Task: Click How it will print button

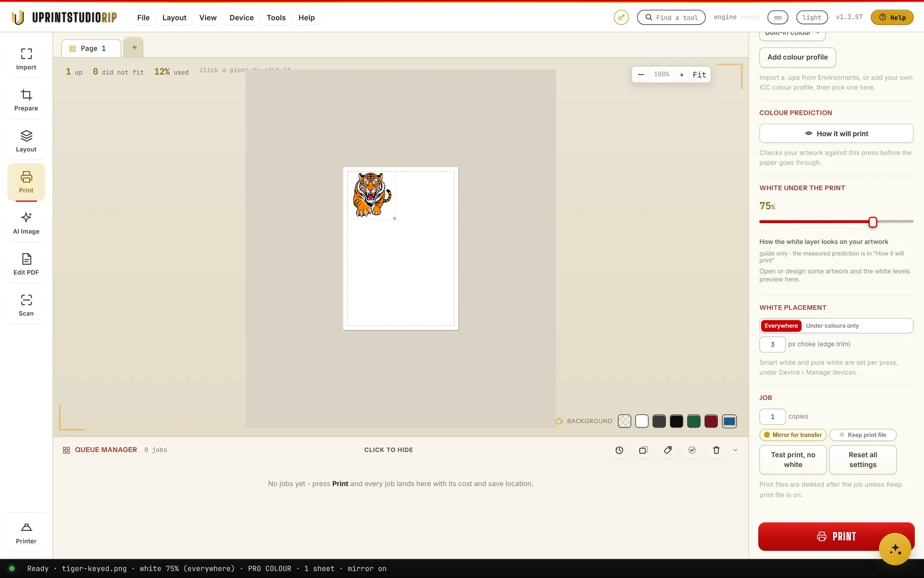Action: tap(836, 133)
